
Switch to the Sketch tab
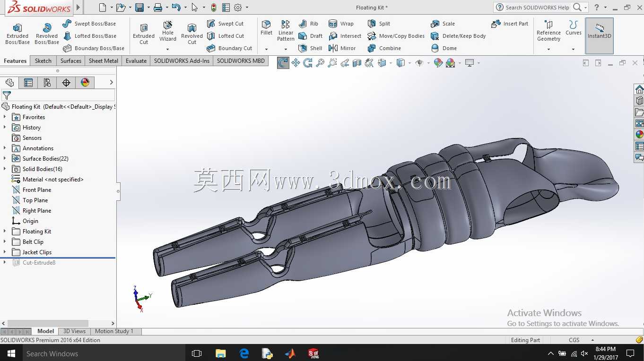[x=43, y=61]
